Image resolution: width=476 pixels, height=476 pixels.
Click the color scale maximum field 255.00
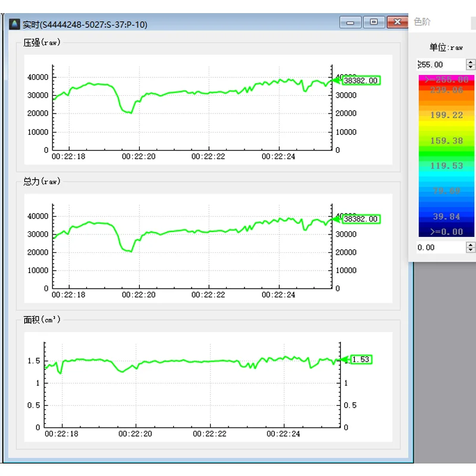pos(441,65)
